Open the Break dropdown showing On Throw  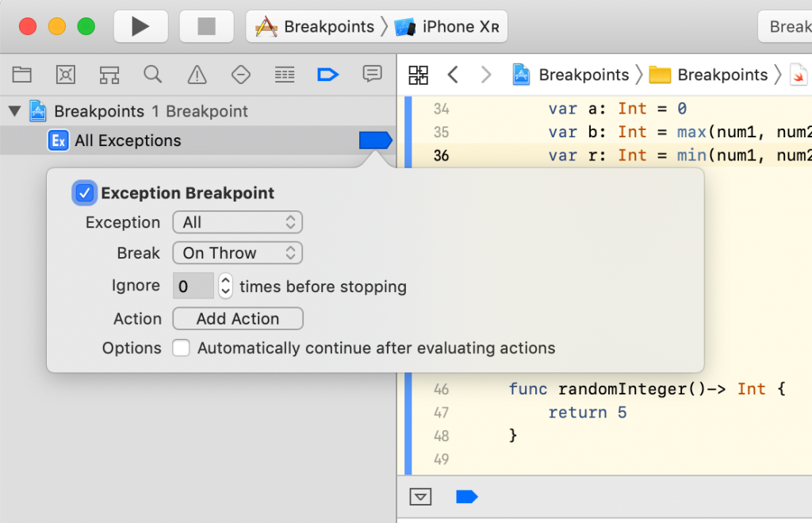(x=237, y=253)
